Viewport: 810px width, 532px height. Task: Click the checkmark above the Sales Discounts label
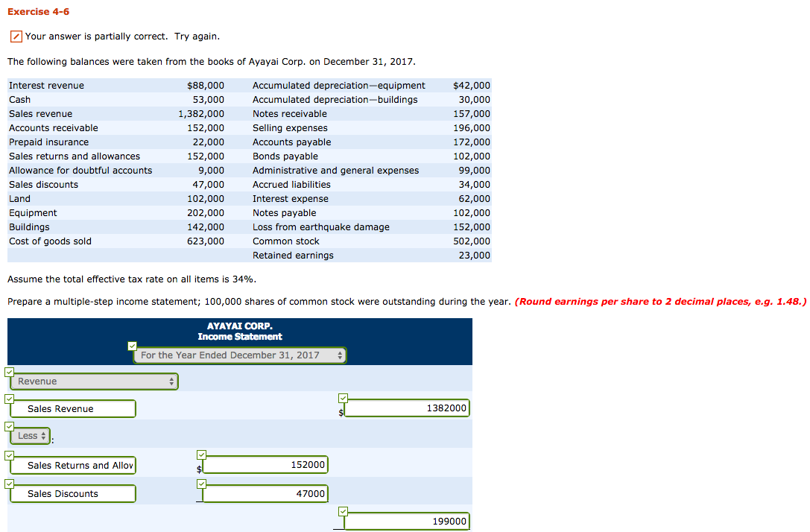[x=9, y=484]
